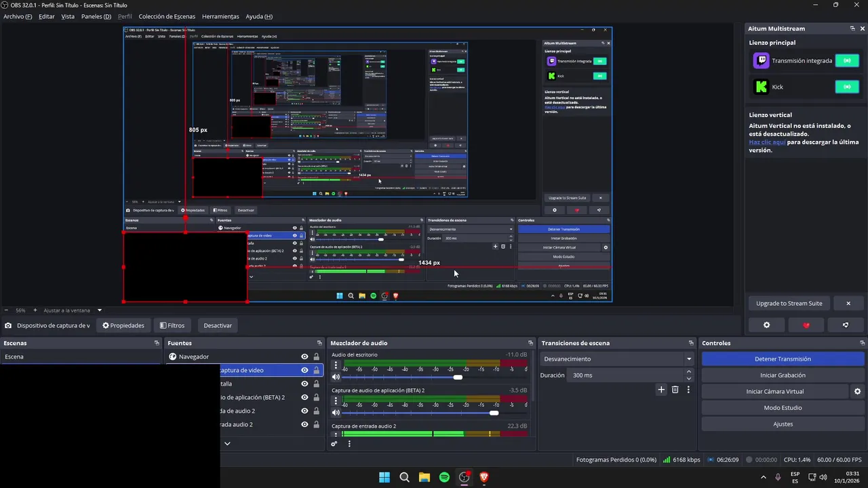Mute the Audio del escritorio speaker icon
Image resolution: width=868 pixels, height=488 pixels.
(x=336, y=377)
